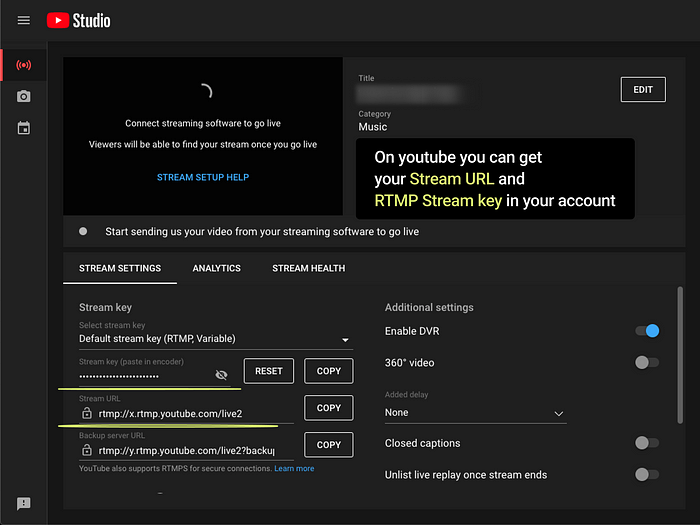This screenshot has height=525, width=700.
Task: Select the Stream live icon in sidebar
Action: 24,65
